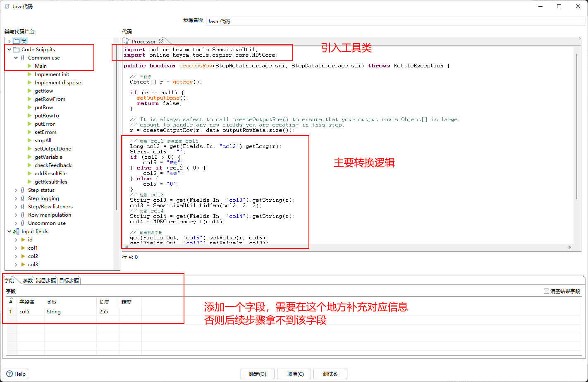The image size is (588, 382).
Task: Click the putError snippet arrow icon
Action: (x=29, y=124)
